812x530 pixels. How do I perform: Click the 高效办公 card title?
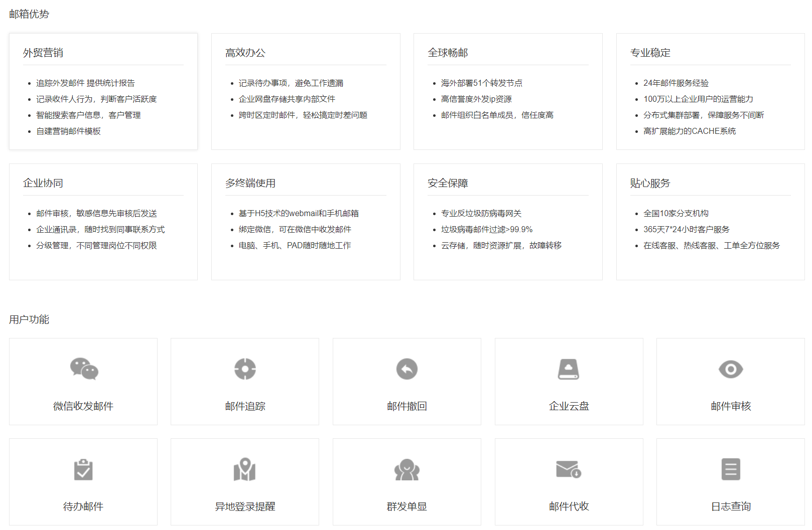(245, 53)
